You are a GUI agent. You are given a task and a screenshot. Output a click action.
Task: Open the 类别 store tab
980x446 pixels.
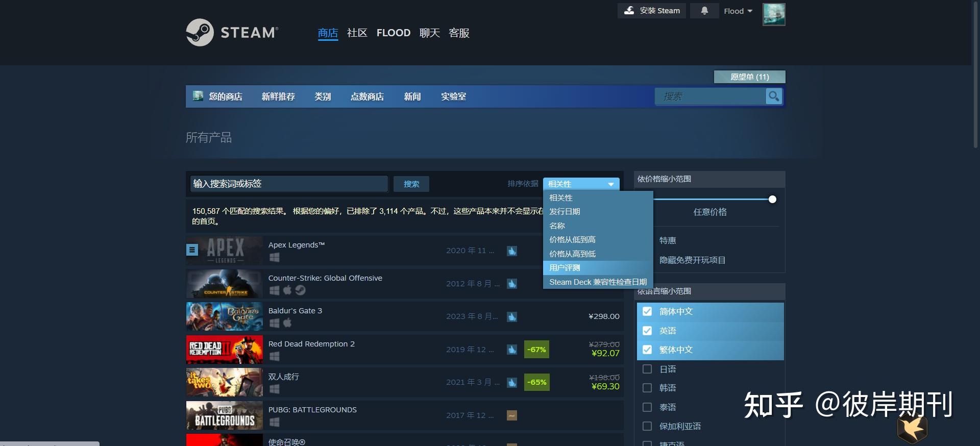323,96
